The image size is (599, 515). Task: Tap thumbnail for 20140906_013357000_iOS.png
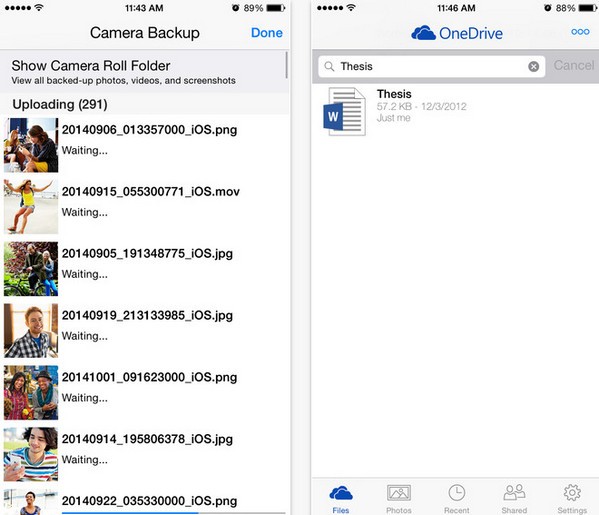[31, 145]
